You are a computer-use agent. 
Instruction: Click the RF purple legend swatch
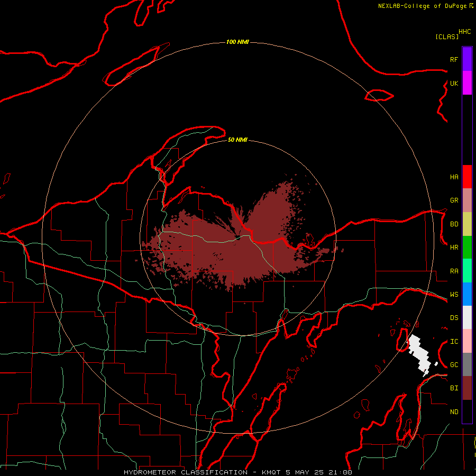point(467,59)
